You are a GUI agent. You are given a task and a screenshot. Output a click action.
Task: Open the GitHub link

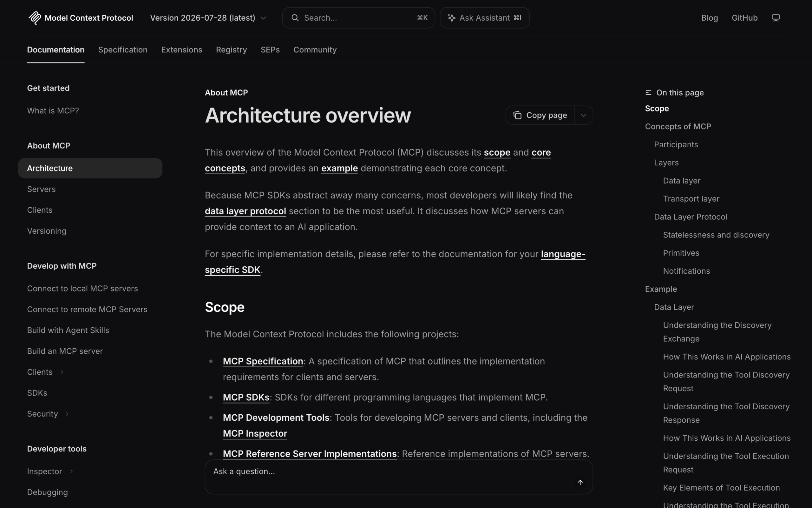(x=744, y=18)
